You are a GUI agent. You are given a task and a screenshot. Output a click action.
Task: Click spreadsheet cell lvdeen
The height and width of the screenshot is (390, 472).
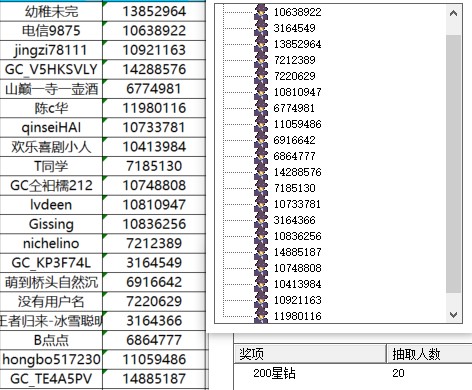(51, 205)
